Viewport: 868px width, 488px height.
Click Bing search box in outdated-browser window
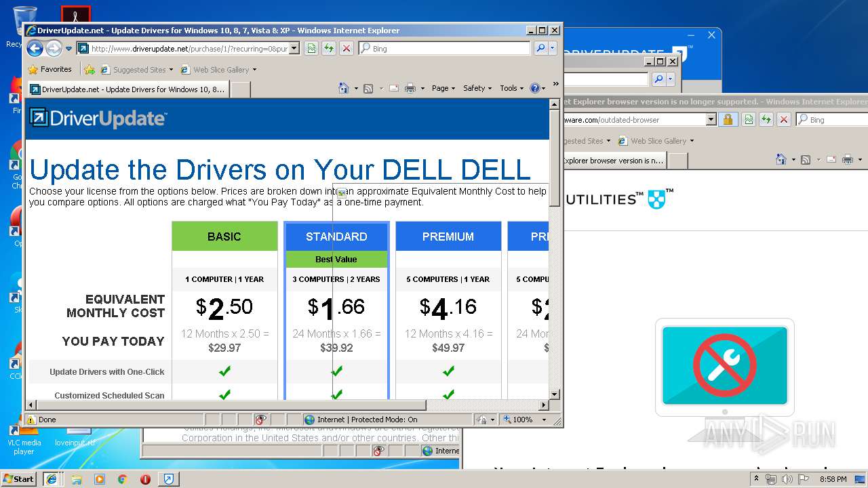tap(833, 119)
